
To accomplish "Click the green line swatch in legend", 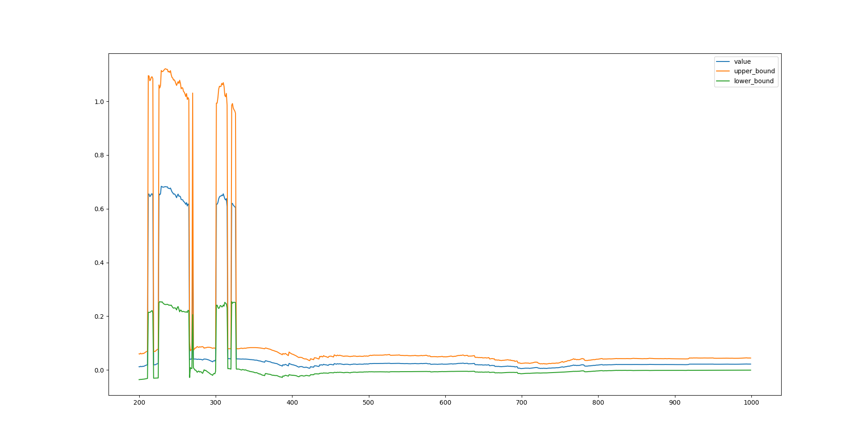I will coord(723,81).
